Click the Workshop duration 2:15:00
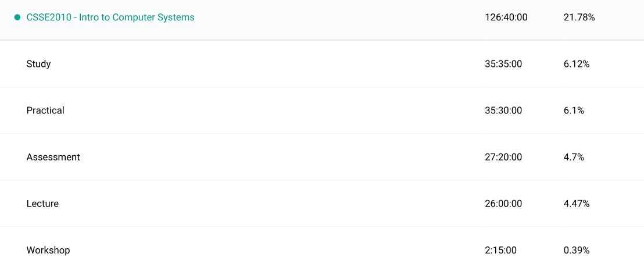Viewport: 644px width, 268px height. pyautogui.click(x=500, y=250)
